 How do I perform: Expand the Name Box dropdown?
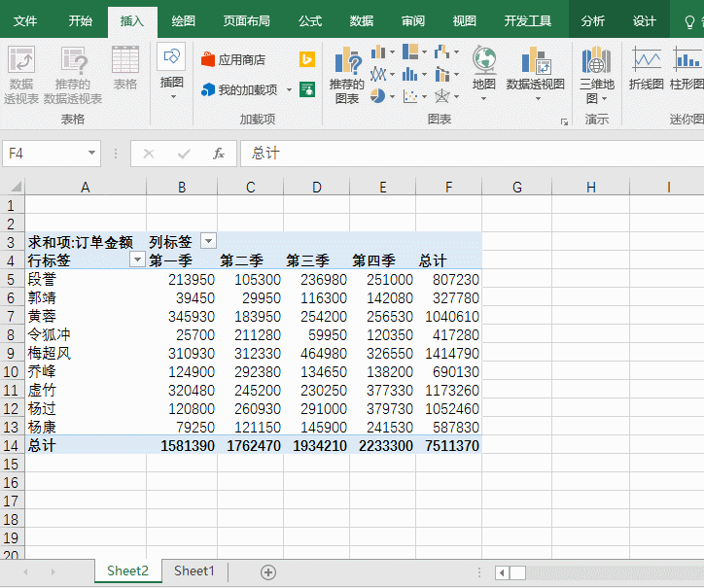91,153
